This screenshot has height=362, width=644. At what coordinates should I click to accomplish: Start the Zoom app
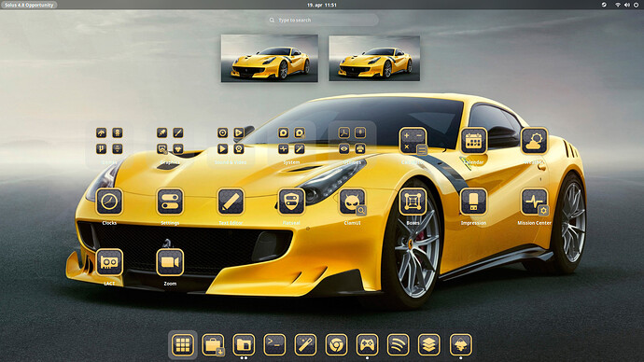tap(170, 262)
